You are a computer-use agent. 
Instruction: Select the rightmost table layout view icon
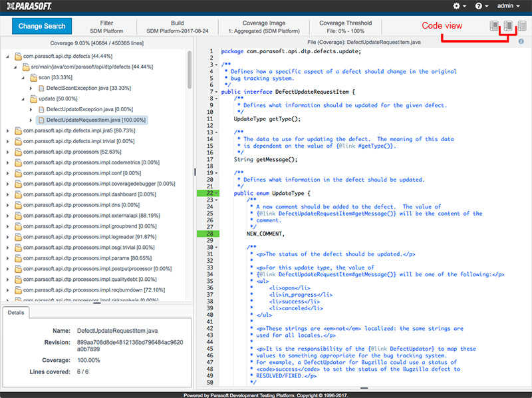[522, 25]
